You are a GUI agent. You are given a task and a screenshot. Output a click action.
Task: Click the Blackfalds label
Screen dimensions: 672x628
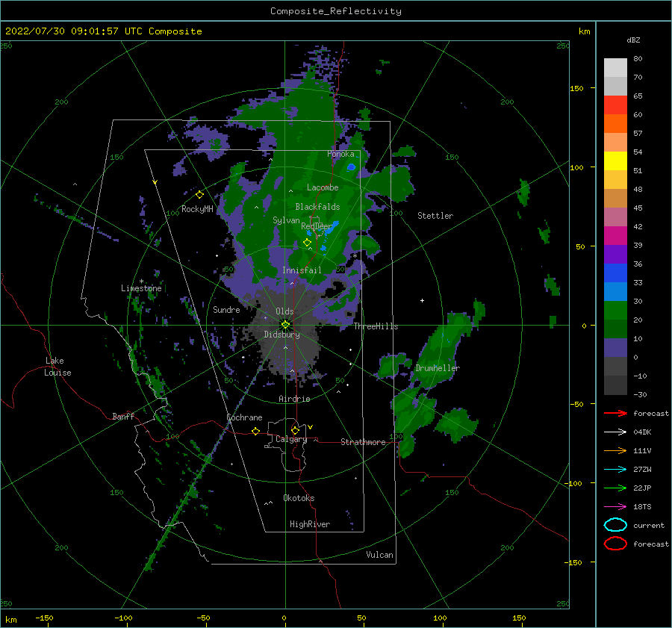pos(317,207)
